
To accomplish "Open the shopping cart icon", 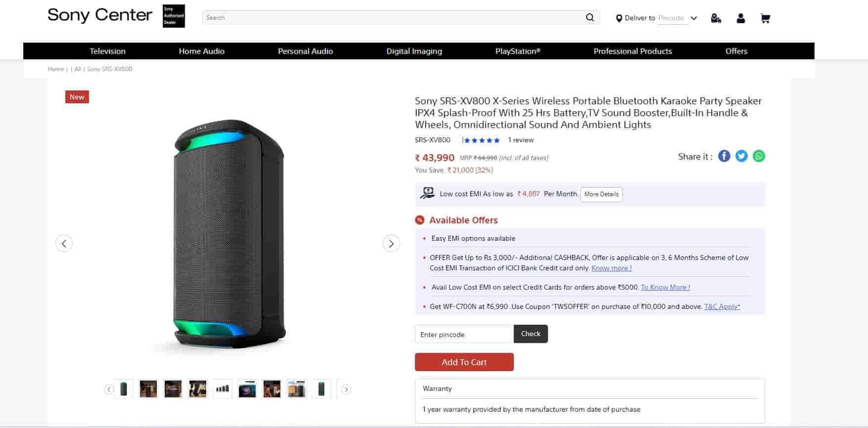I will click(765, 19).
